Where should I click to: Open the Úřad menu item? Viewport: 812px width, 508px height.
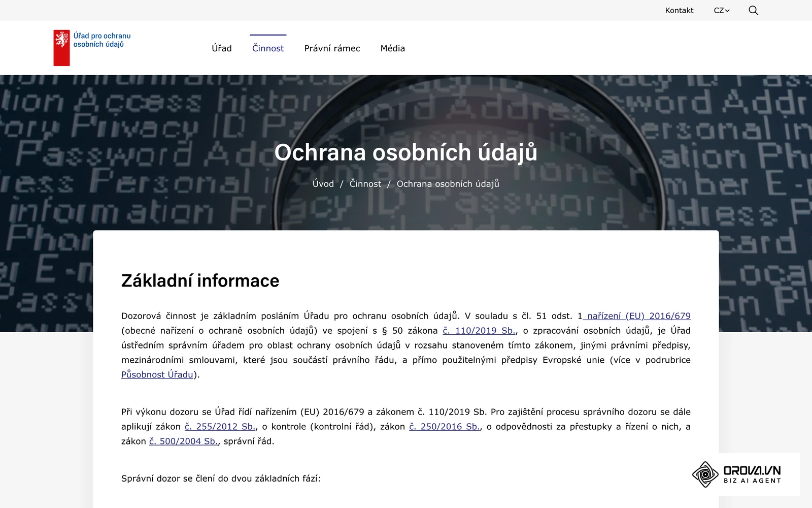coord(222,48)
